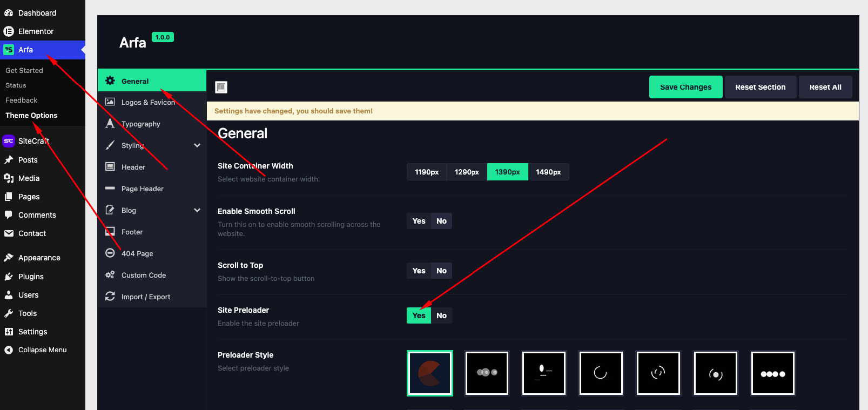
Task: Keep Site Preloader enabled with Yes
Action: 419,315
